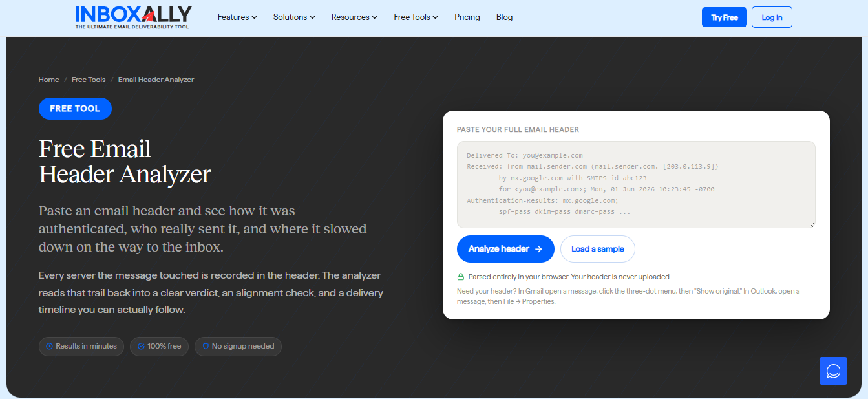
Task: Click the InboxAlly logo
Action: point(133,17)
